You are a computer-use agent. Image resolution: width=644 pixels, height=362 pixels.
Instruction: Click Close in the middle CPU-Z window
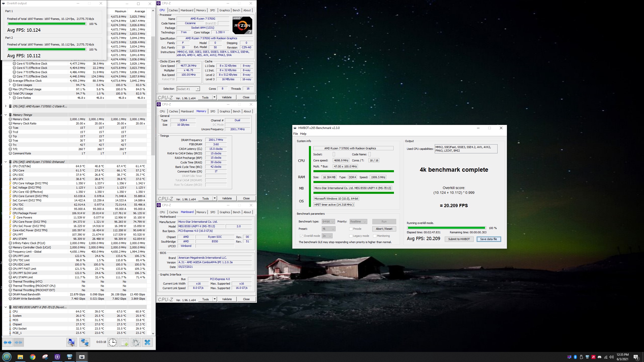coord(246,198)
